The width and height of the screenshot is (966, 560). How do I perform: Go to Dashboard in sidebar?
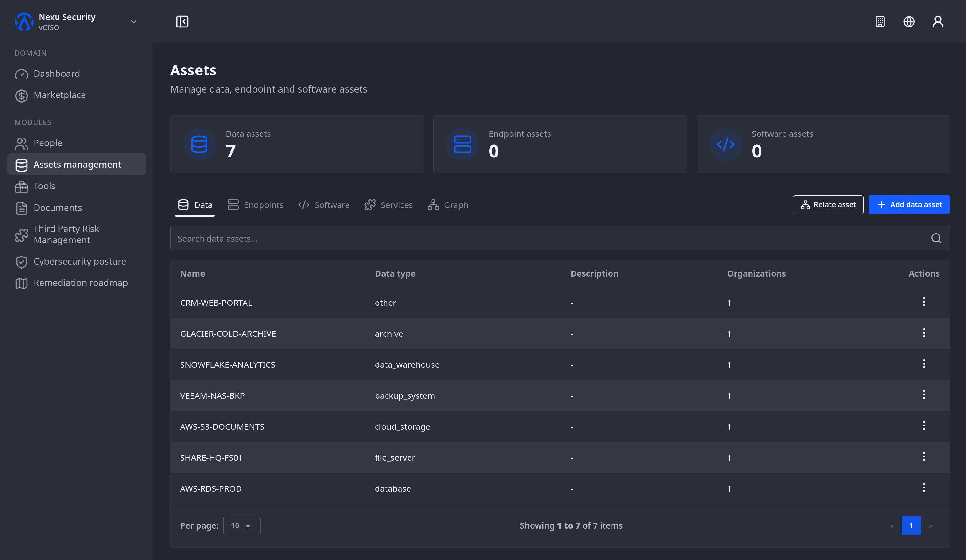pos(77,73)
